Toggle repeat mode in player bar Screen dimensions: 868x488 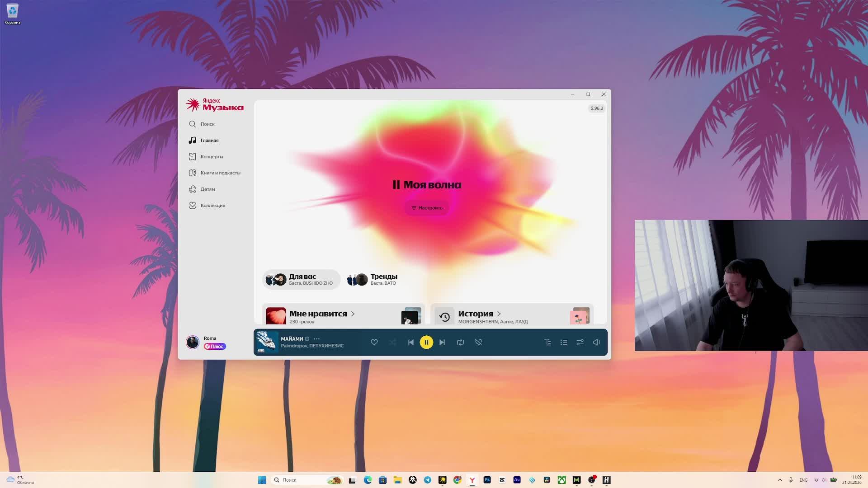coord(460,342)
